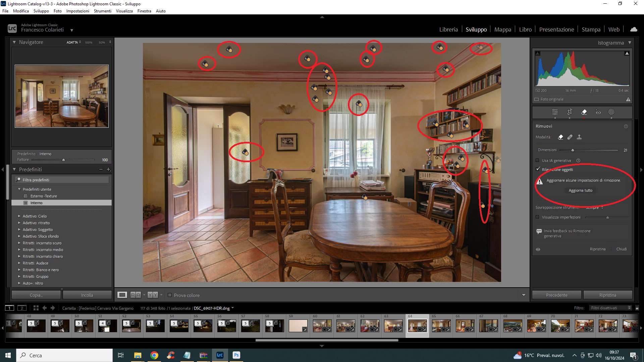Click Before/After Y|Y view icon
This screenshot has width=644, height=362.
coord(153,295)
